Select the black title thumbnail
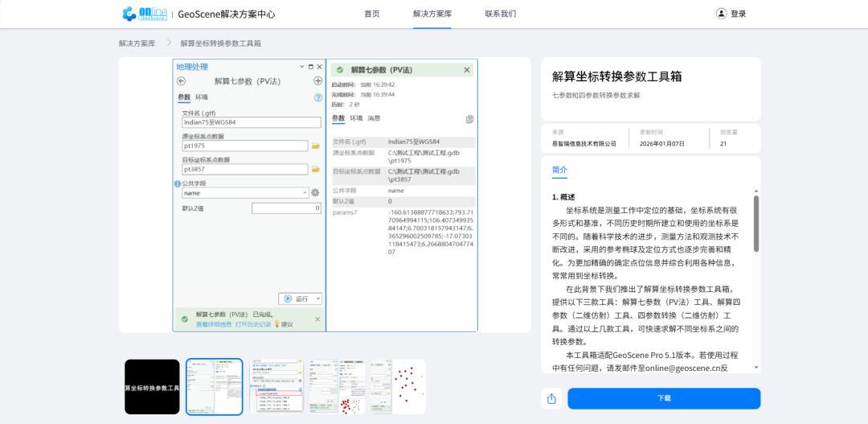This screenshot has height=424, width=868. pyautogui.click(x=152, y=387)
